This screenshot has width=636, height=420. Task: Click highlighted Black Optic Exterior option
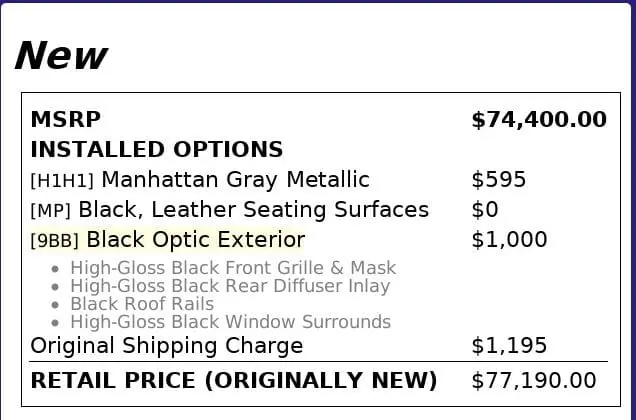click(x=195, y=240)
